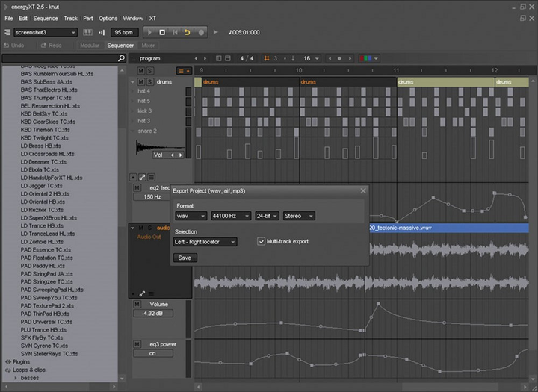Click the Play transport button
This screenshot has width=538, height=392.
coord(149,32)
